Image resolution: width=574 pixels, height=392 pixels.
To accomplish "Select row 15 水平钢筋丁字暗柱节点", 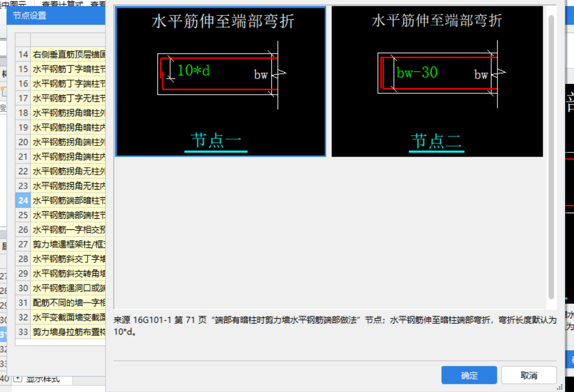I will [x=69, y=69].
